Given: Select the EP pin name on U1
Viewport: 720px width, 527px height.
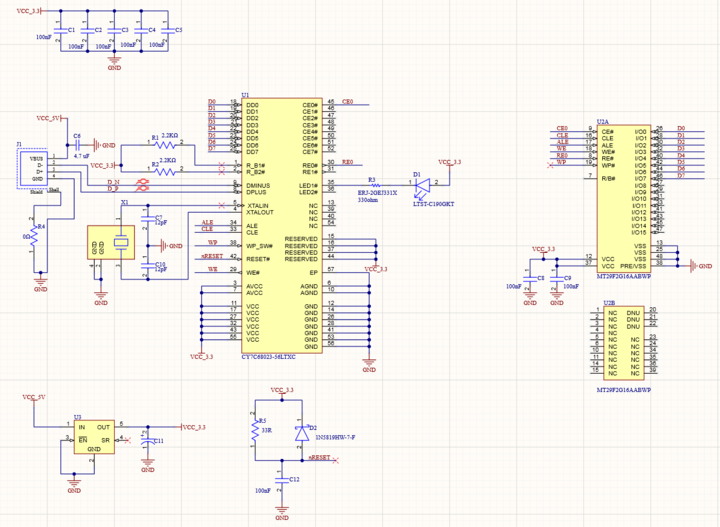Looking at the screenshot, I should pos(314,273).
